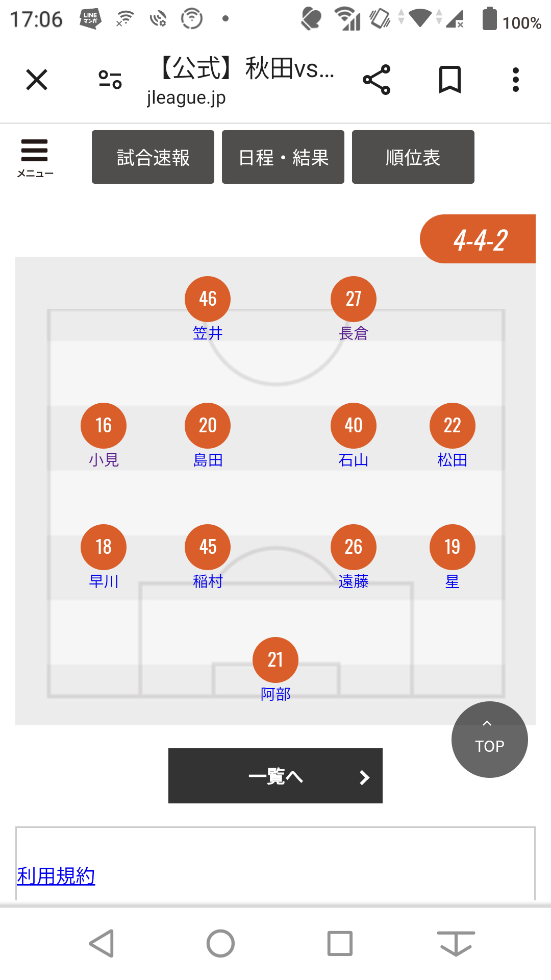The image size is (551, 980).
Task: Open site settings icon beside the URL
Action: 110,80
